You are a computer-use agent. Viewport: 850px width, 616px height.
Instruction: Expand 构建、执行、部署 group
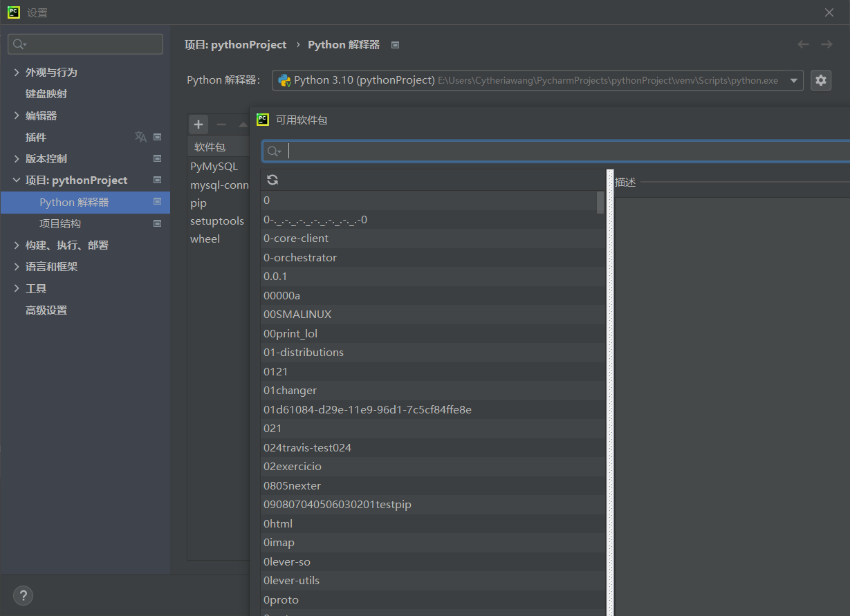(x=17, y=245)
